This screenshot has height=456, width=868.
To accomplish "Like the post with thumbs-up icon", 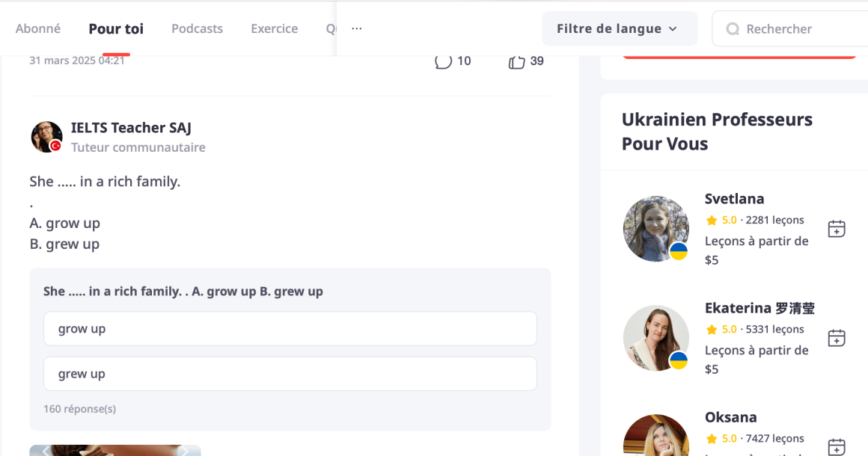I will click(x=516, y=61).
